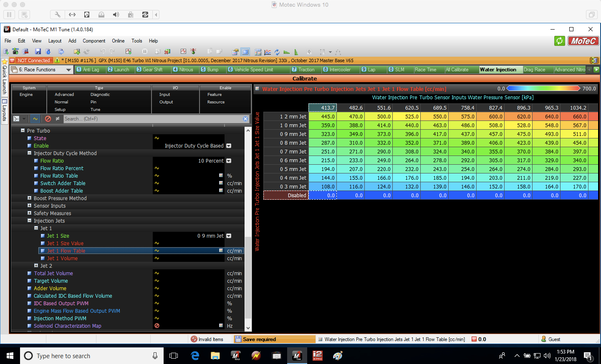Click the blue Save floppy disk toolbar icon

pyautogui.click(x=38, y=52)
